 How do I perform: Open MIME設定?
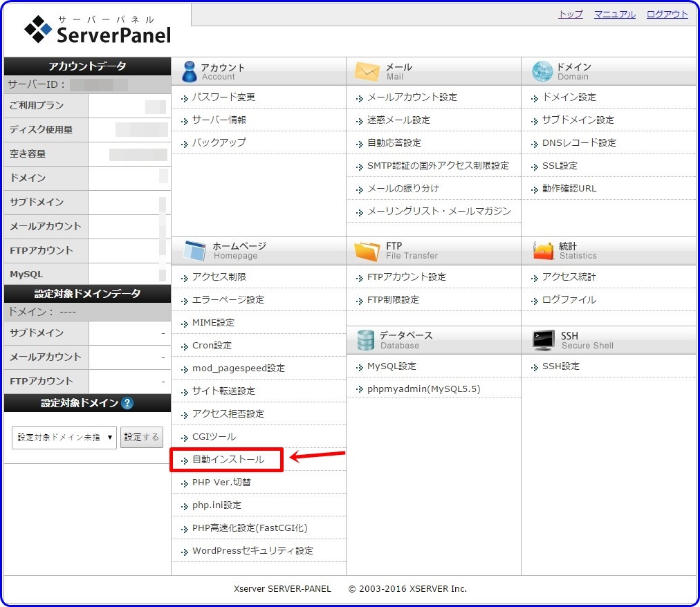pyautogui.click(x=213, y=321)
